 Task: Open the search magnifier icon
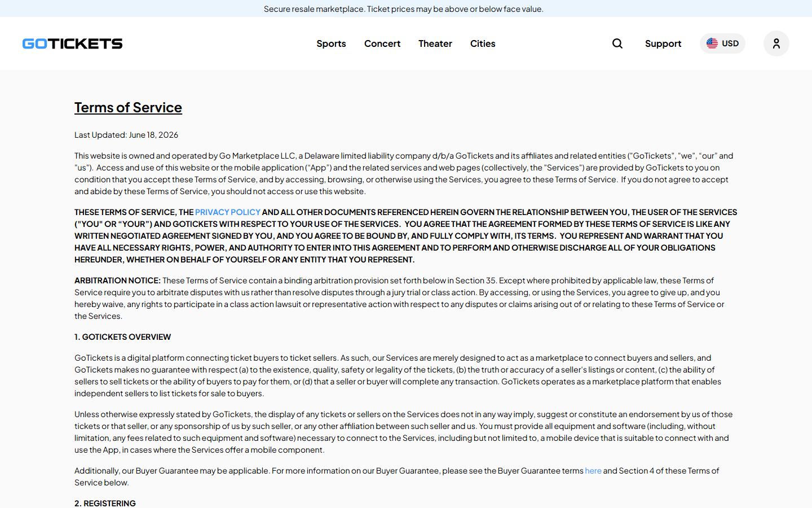(x=617, y=43)
